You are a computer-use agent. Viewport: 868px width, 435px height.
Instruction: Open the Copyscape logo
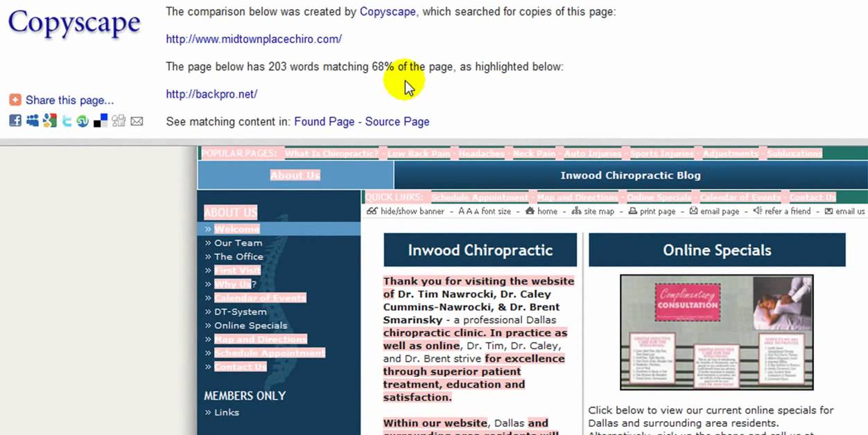pyautogui.click(x=74, y=23)
